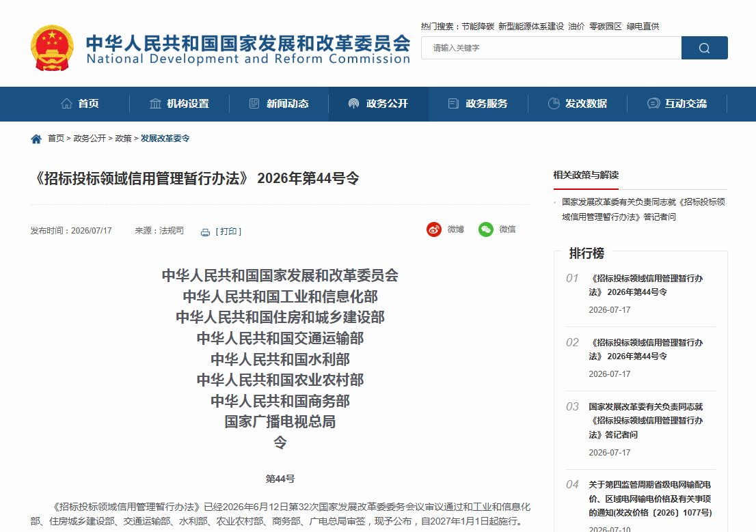This screenshot has width=756, height=532.
Task: Open the 机构设置 navigation menu
Action: [187, 104]
